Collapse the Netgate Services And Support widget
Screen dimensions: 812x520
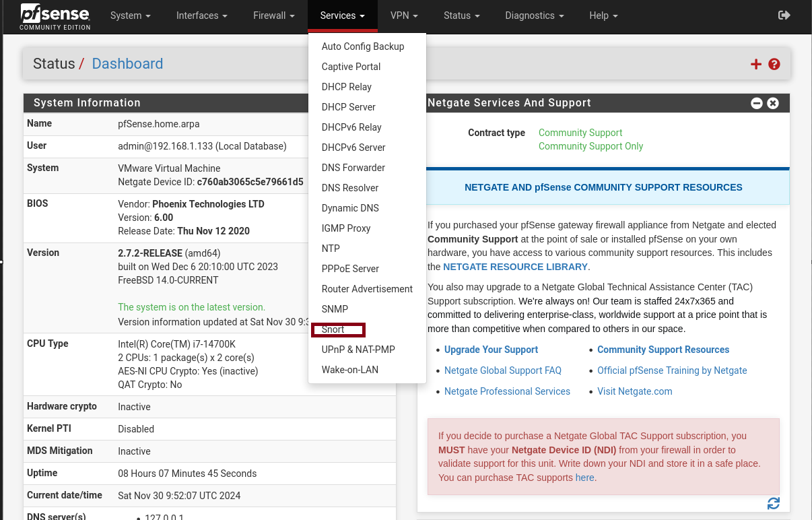757,103
